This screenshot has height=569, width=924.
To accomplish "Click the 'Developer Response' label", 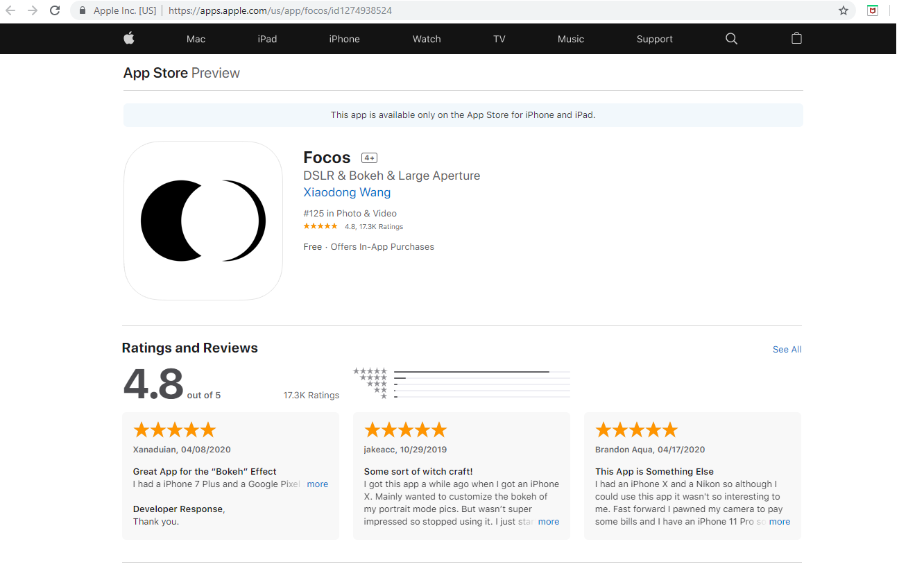I will [x=179, y=509].
